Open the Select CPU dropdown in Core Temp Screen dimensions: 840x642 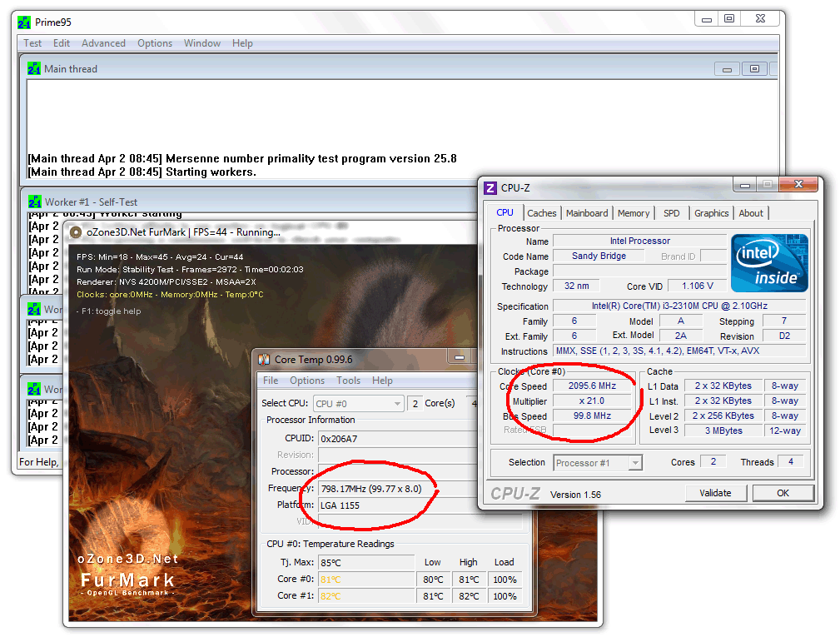[358, 403]
